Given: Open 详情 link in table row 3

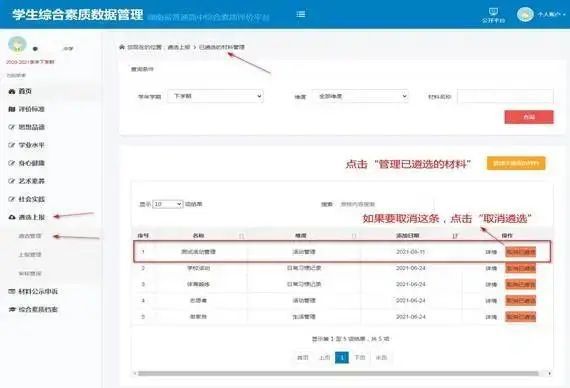Looking at the screenshot, I should [491, 284].
